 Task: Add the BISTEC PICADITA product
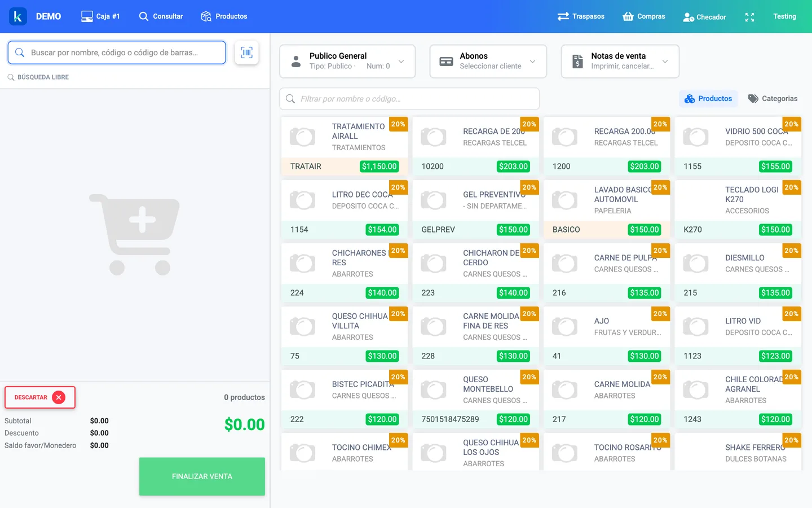[345, 398]
